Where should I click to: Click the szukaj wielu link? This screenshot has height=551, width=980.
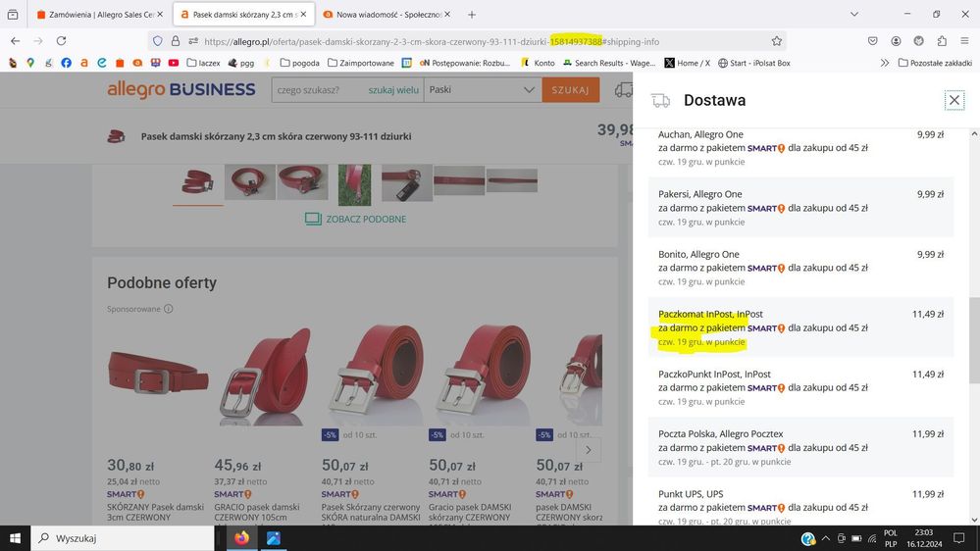point(393,90)
